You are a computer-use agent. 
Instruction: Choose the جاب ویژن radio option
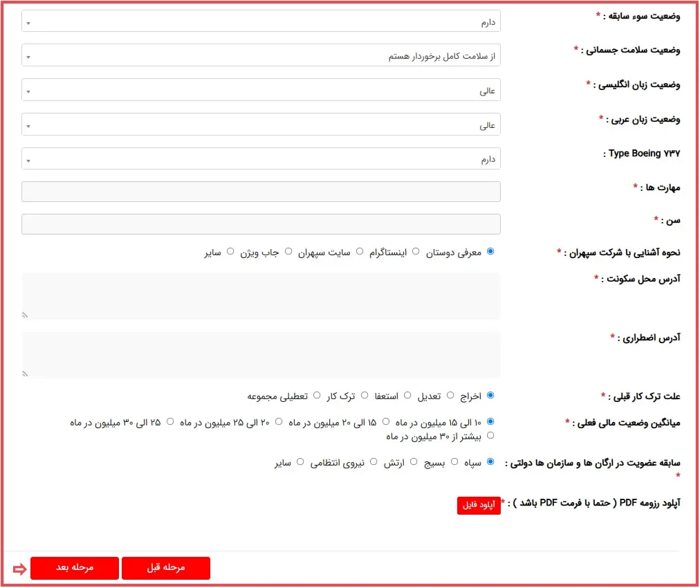click(289, 252)
